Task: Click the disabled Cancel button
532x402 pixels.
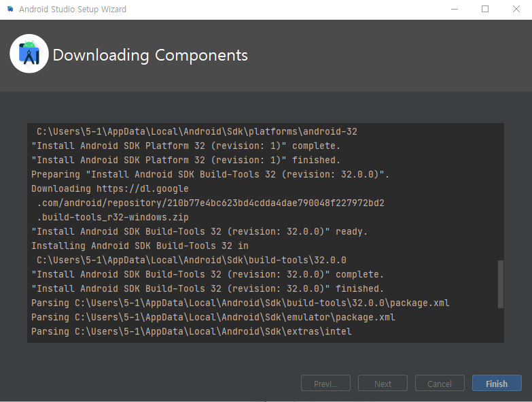Action: click(x=440, y=384)
